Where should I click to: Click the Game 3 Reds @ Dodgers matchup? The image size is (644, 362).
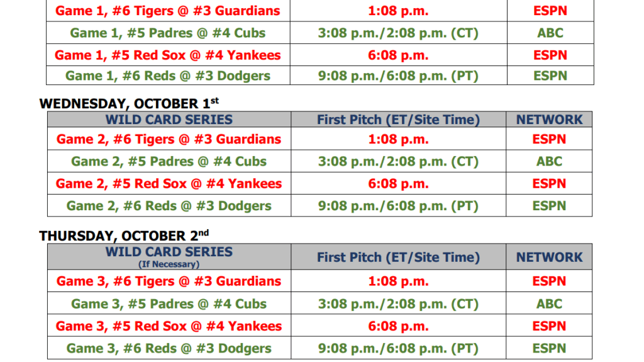click(169, 348)
